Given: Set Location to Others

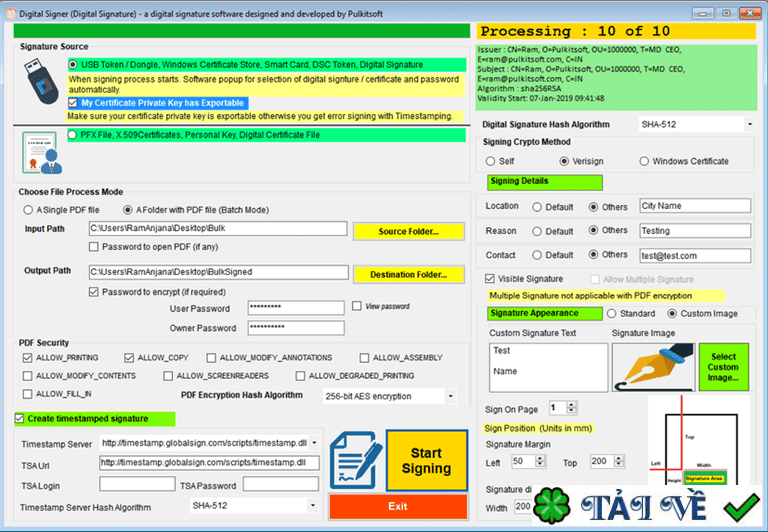Looking at the screenshot, I should point(593,207).
